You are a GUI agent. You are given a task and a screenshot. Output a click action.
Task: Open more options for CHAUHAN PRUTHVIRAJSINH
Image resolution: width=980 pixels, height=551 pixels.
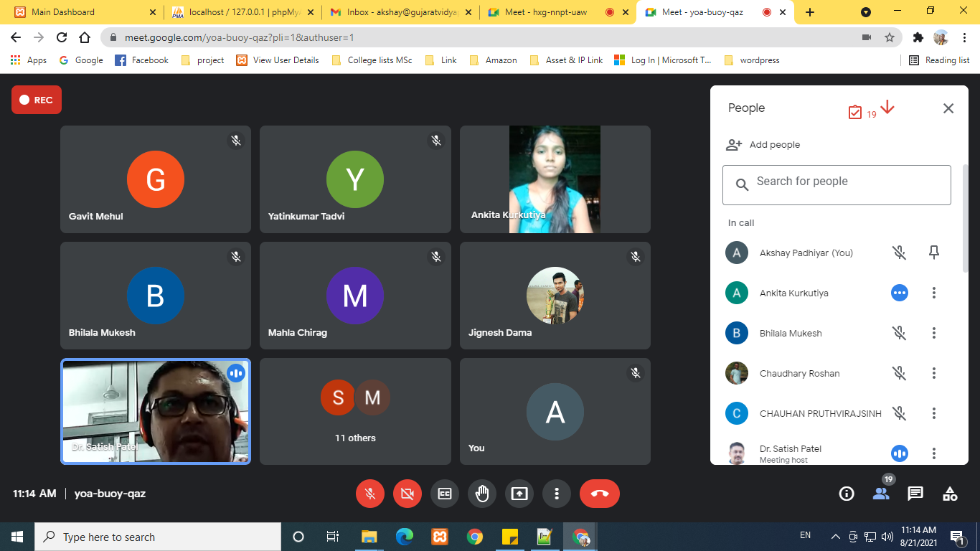[x=934, y=413]
